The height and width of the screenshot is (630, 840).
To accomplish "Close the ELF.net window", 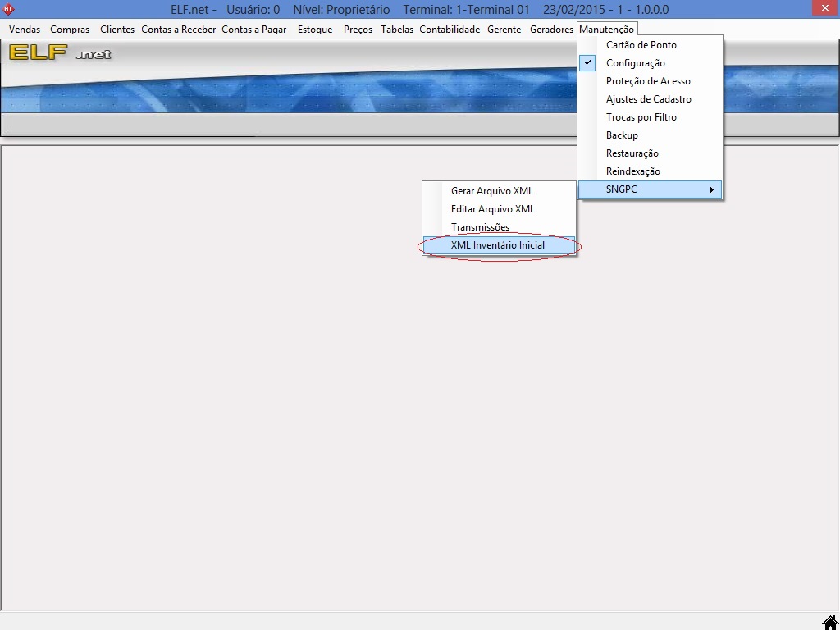I will pos(825,8).
